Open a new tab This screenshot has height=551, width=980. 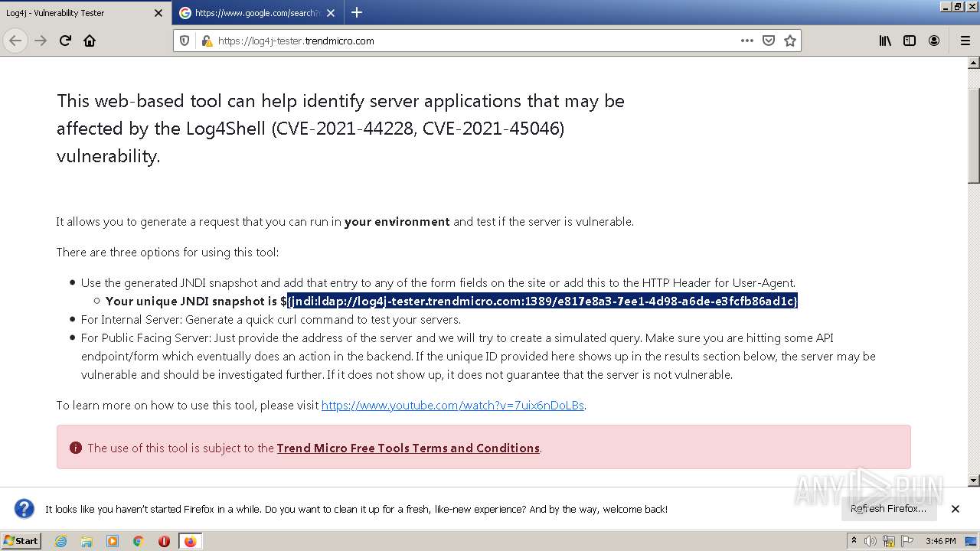click(357, 12)
